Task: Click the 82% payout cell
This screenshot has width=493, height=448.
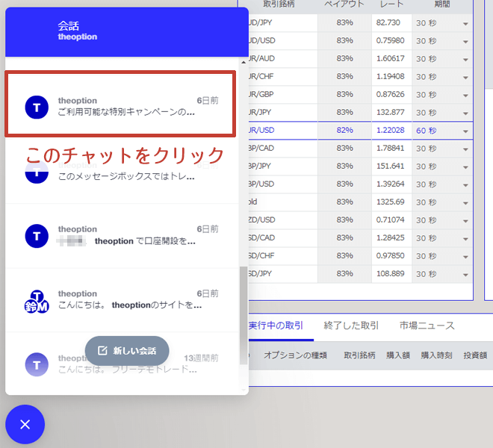Action: [x=344, y=131]
